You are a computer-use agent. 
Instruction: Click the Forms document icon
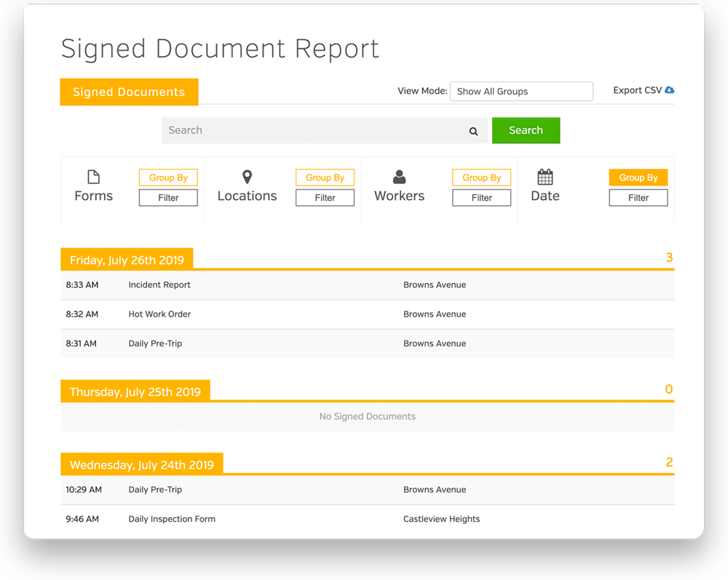point(93,177)
